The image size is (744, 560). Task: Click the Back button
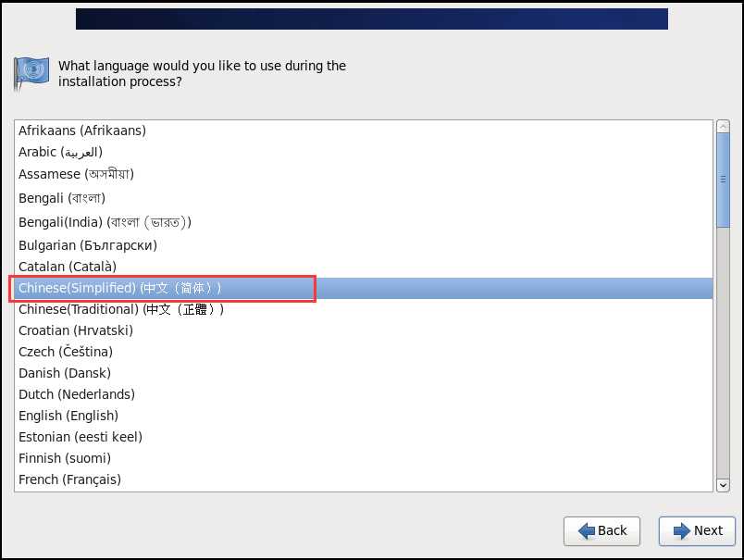coord(601,530)
